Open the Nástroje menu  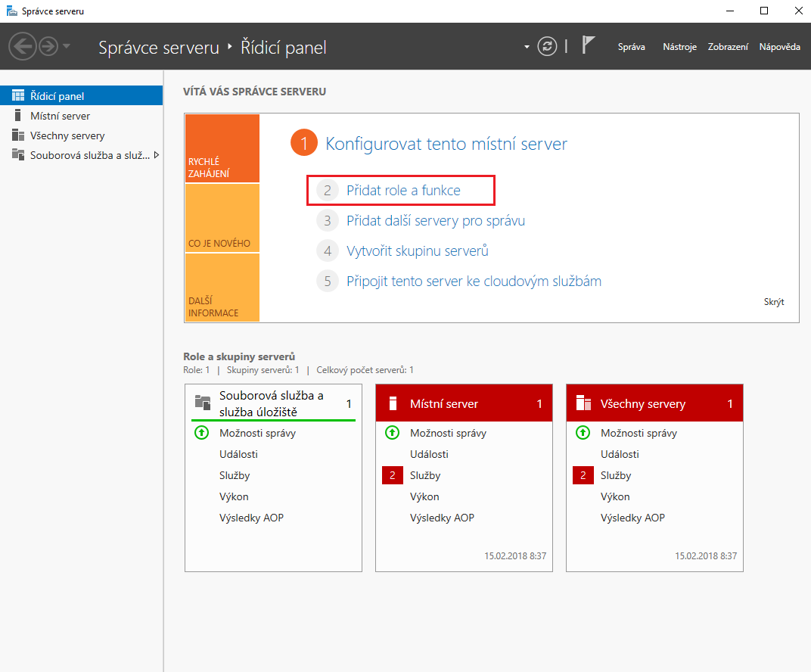point(679,47)
